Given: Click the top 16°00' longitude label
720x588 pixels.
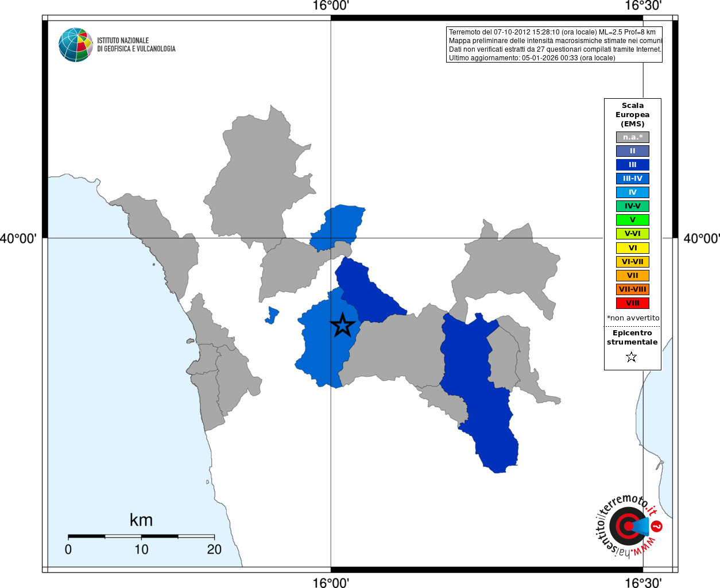Looking at the screenshot, I should pos(331,6).
